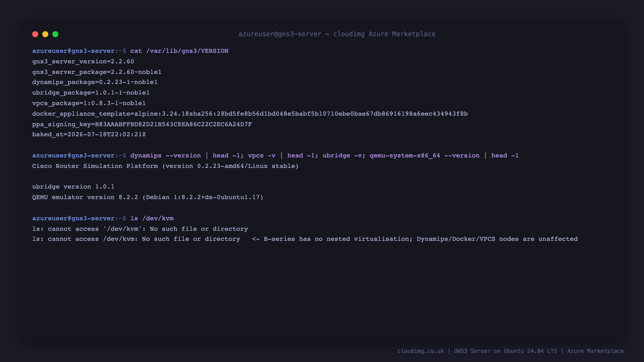The height and width of the screenshot is (362, 644).
Task: Click the ppa_signing_key value line
Action: coord(142,124)
